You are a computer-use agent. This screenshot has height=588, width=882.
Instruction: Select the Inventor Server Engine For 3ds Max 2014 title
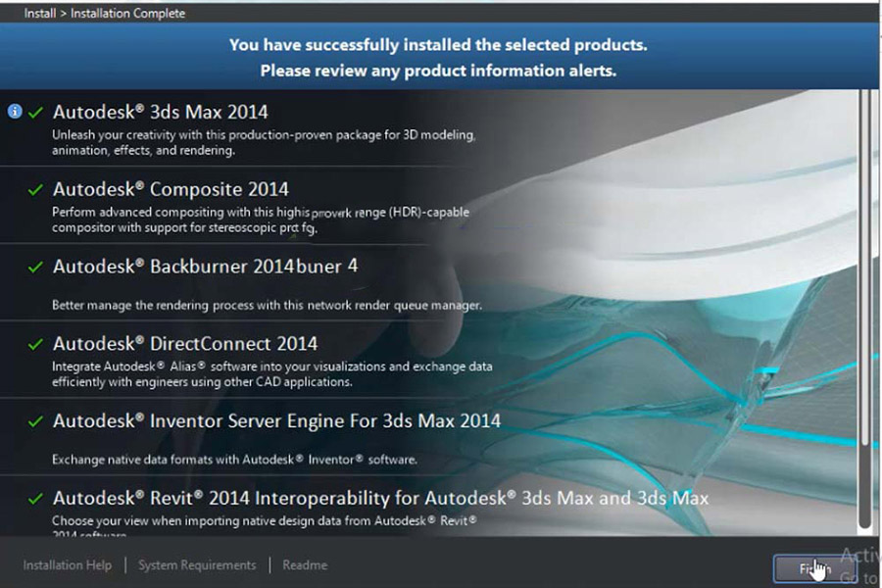pos(276,420)
